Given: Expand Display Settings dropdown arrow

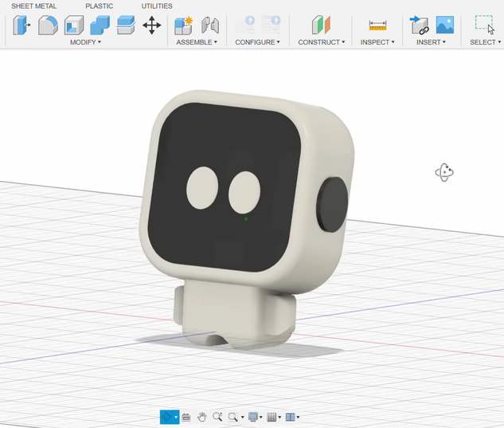Looking at the screenshot, I should pos(260,418).
